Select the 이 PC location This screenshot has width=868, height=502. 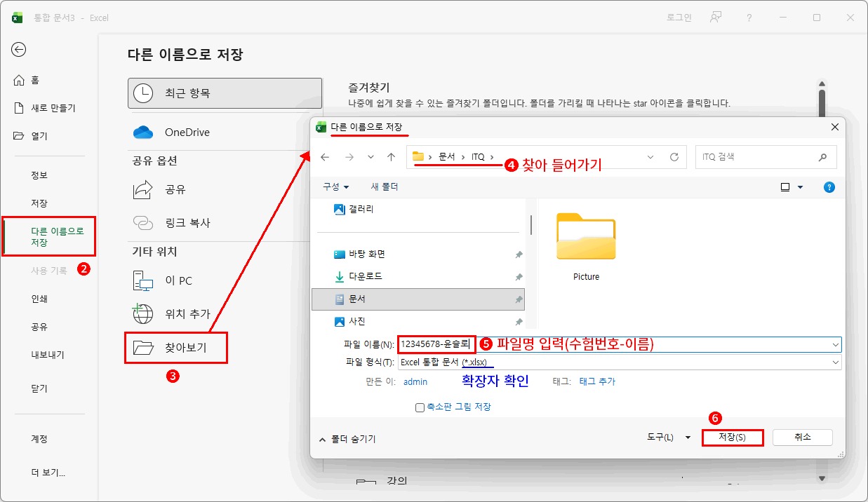178,280
